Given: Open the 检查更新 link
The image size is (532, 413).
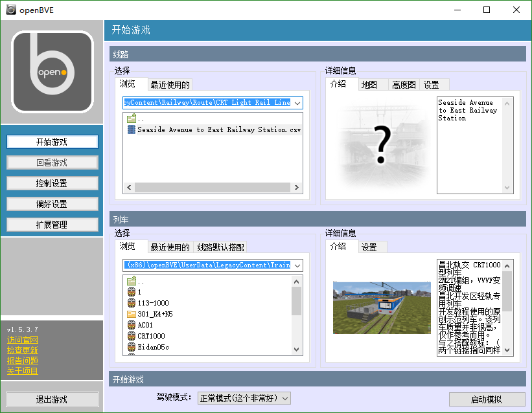Looking at the screenshot, I should point(23,350).
